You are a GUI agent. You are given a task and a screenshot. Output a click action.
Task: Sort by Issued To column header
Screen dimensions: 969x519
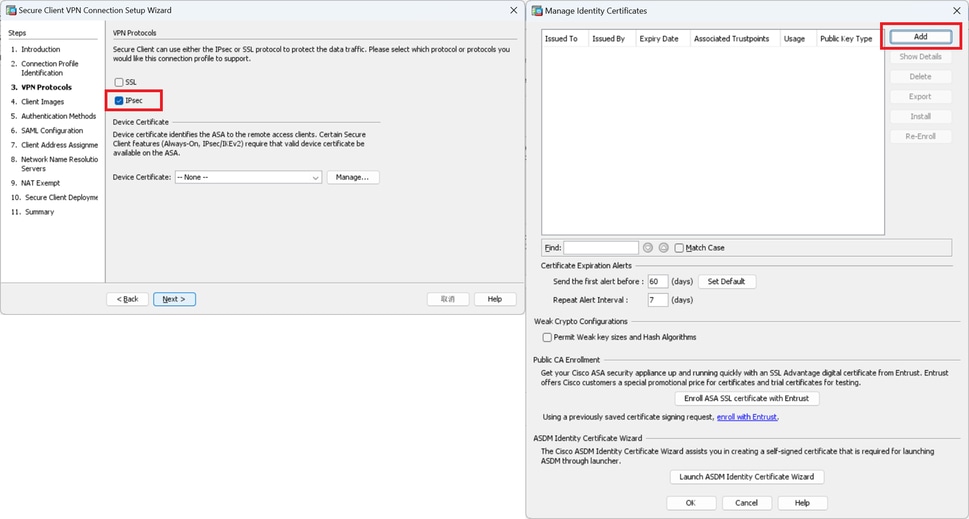tap(565, 38)
